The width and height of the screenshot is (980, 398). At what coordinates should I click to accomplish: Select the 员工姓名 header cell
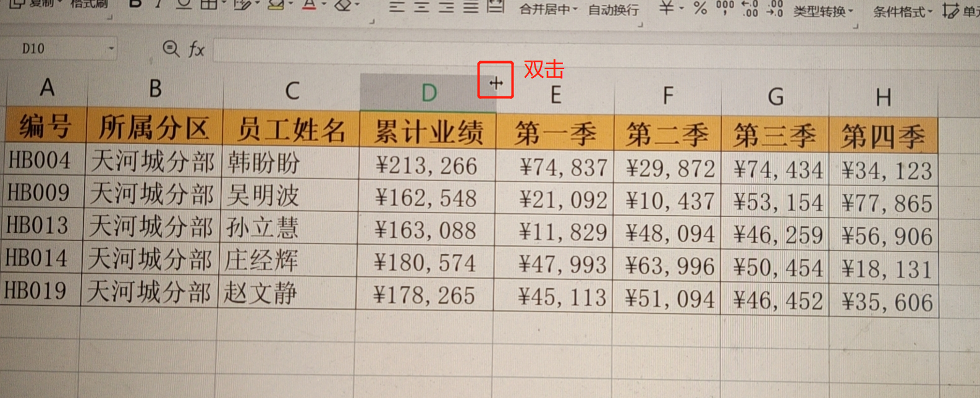tap(291, 130)
